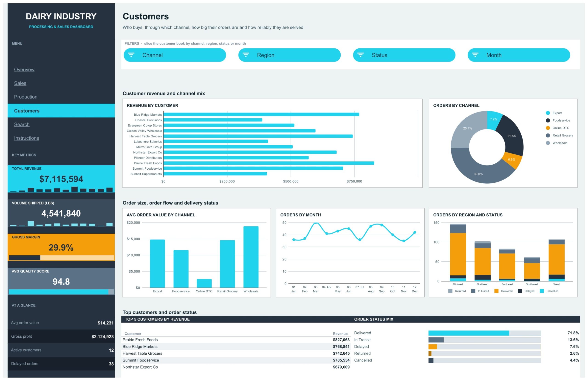Click the Wholesale bar in Avg Order Value chart
The image size is (588, 381).
point(251,257)
